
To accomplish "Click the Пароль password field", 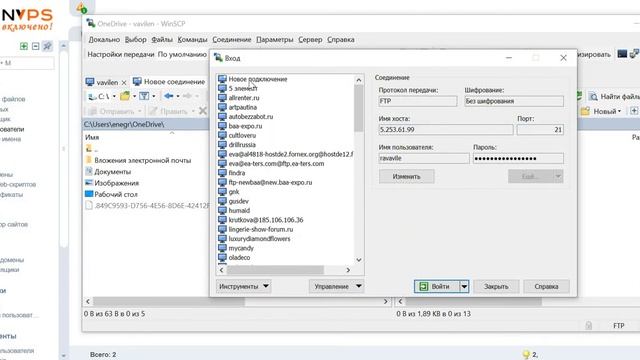I will tap(518, 158).
